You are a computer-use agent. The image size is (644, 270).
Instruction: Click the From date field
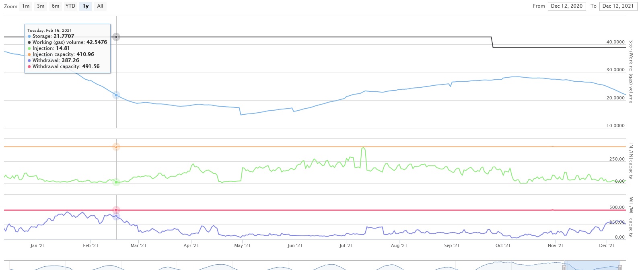(566, 6)
